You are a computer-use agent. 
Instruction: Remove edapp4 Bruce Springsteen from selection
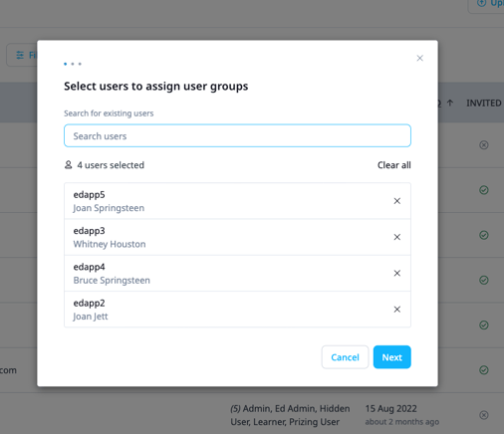coord(396,273)
